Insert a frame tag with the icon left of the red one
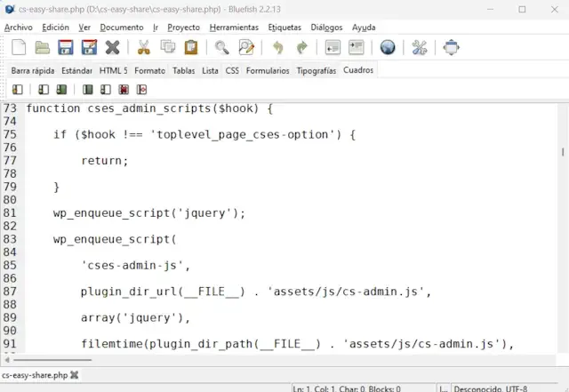Viewport: 569px width, 392px height. point(106,89)
